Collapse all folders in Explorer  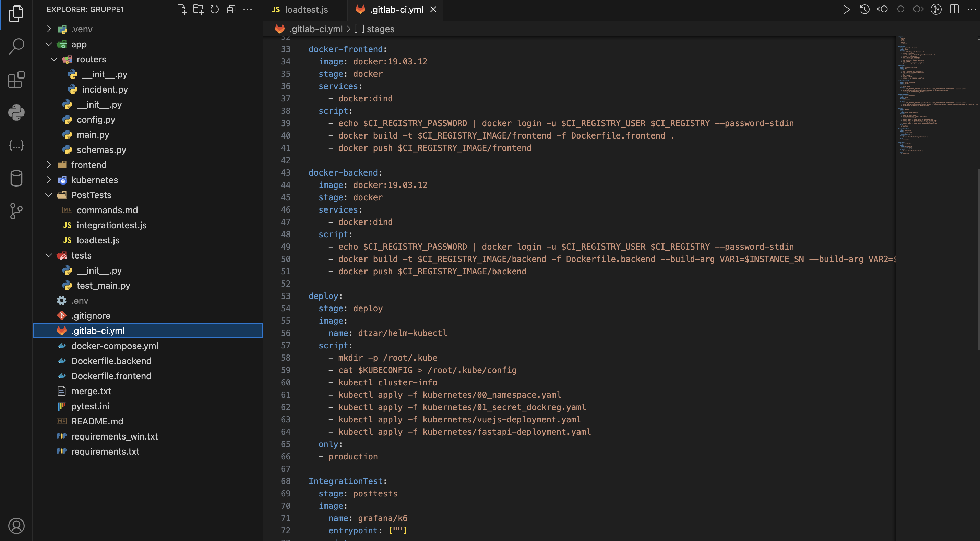[x=231, y=9]
